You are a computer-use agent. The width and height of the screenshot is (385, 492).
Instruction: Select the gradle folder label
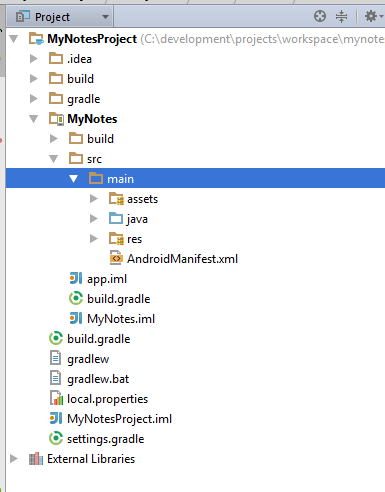pyautogui.click(x=84, y=99)
